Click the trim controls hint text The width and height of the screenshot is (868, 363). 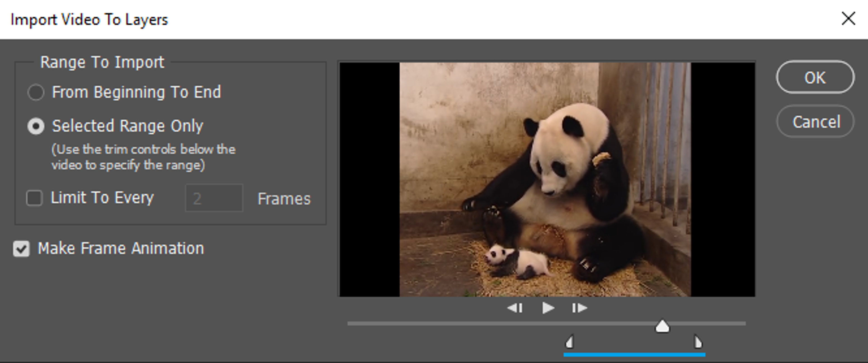[x=143, y=157]
